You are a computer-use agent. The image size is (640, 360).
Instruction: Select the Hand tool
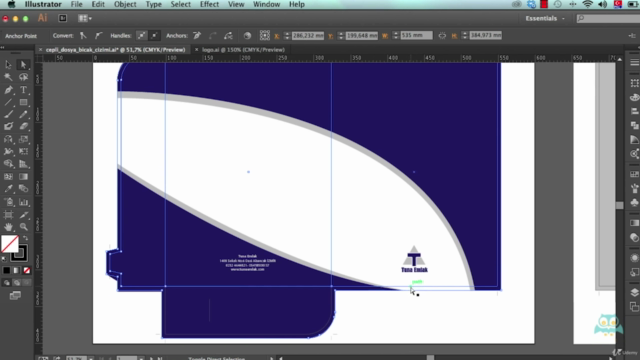8,227
